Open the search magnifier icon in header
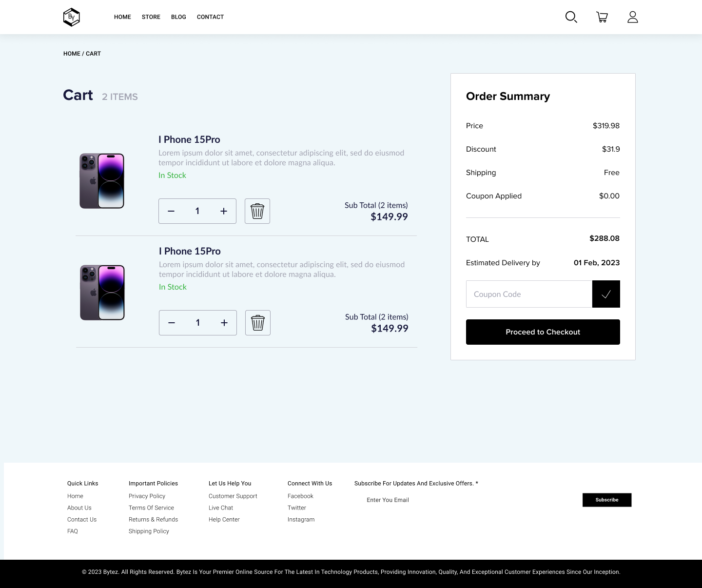 tap(571, 17)
